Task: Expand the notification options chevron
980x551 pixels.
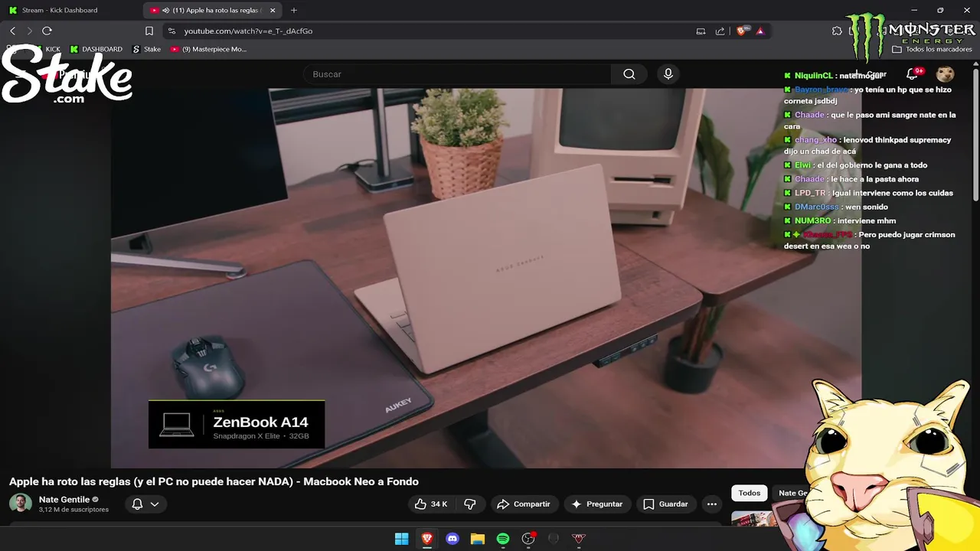Action: [155, 504]
